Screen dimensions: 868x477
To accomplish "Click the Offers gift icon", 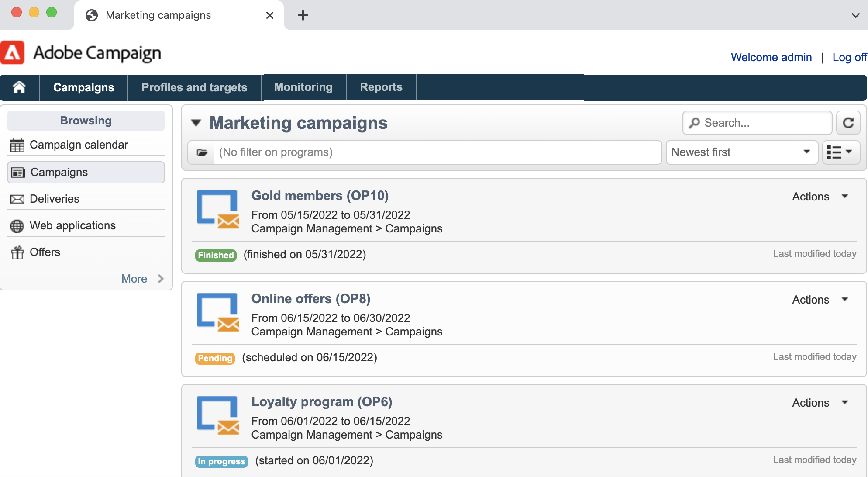I will [17, 252].
